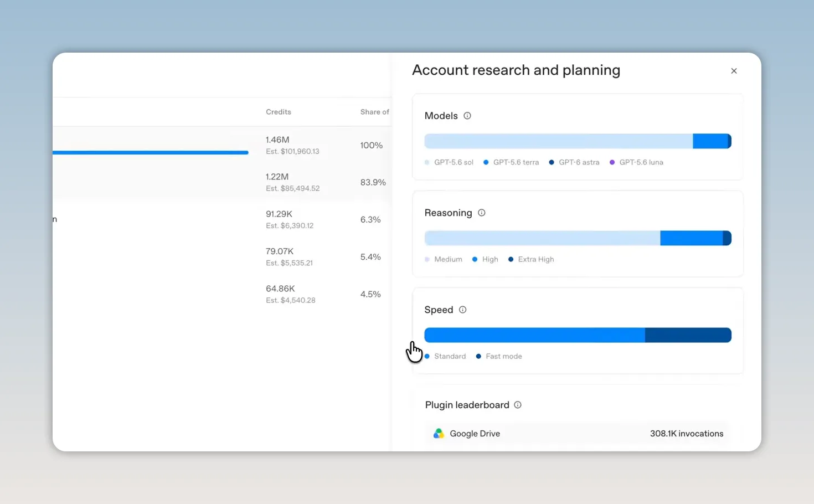Click the Standard speed legend dot
The height and width of the screenshot is (504, 814).
point(427,356)
